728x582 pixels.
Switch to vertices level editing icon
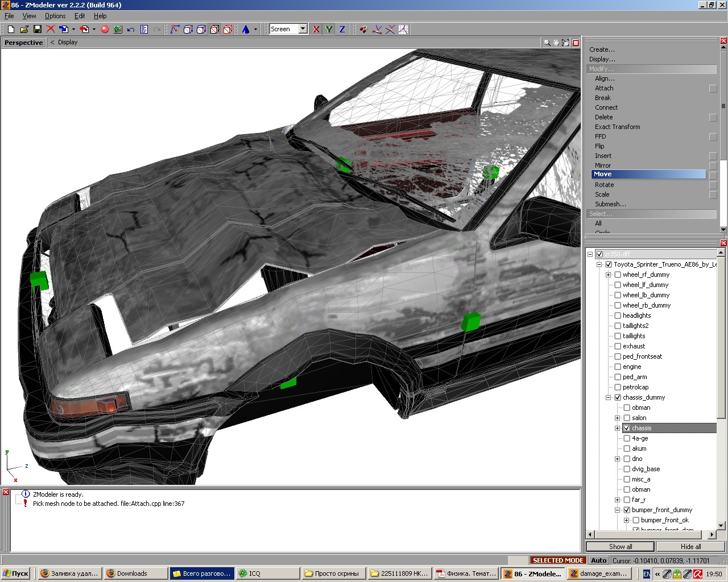(175, 29)
